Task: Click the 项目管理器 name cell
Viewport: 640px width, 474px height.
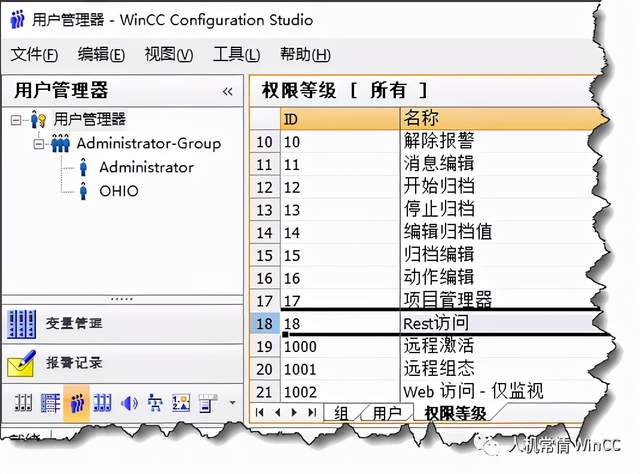Action: [x=501, y=300]
